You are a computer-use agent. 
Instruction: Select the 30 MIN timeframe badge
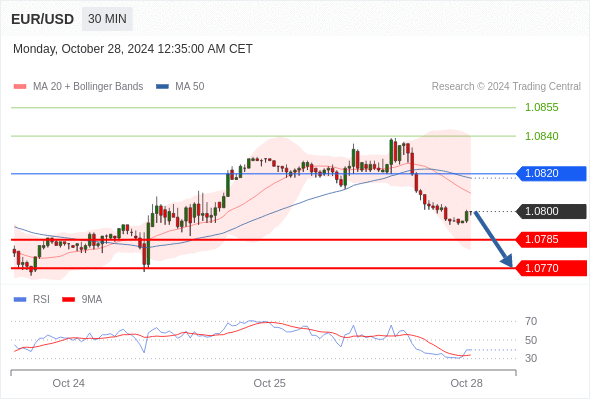(x=107, y=19)
